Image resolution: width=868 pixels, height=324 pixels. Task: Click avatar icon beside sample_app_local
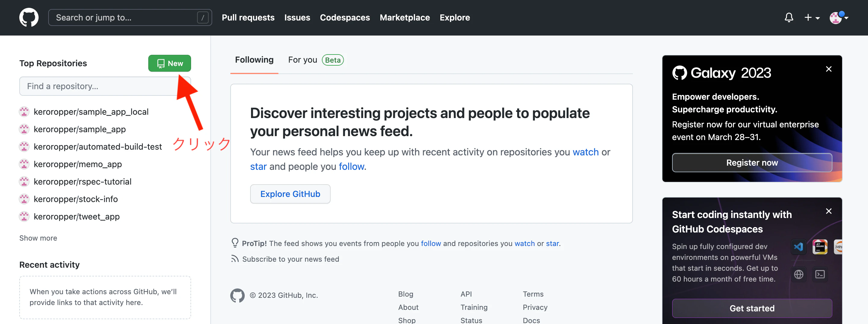tap(24, 112)
